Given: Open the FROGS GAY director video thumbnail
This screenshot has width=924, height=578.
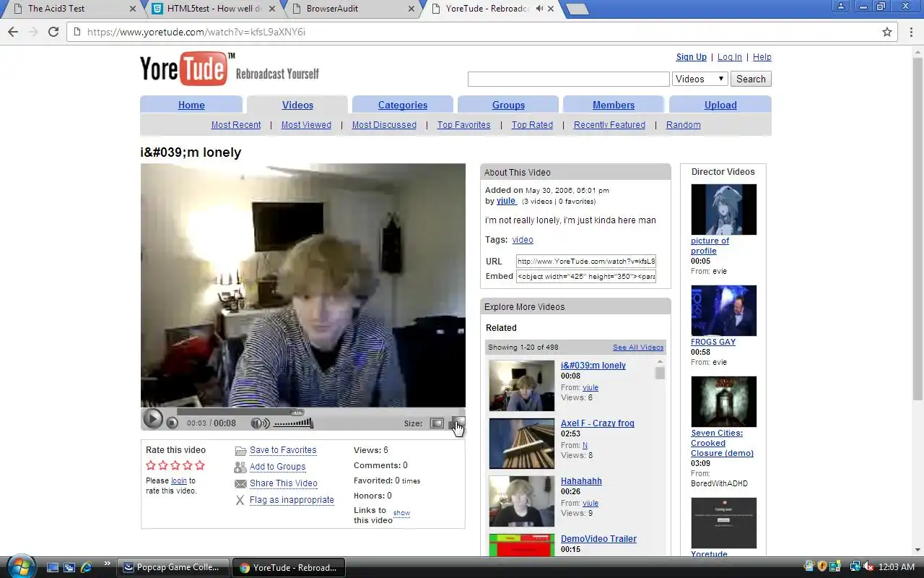Looking at the screenshot, I should 724,311.
